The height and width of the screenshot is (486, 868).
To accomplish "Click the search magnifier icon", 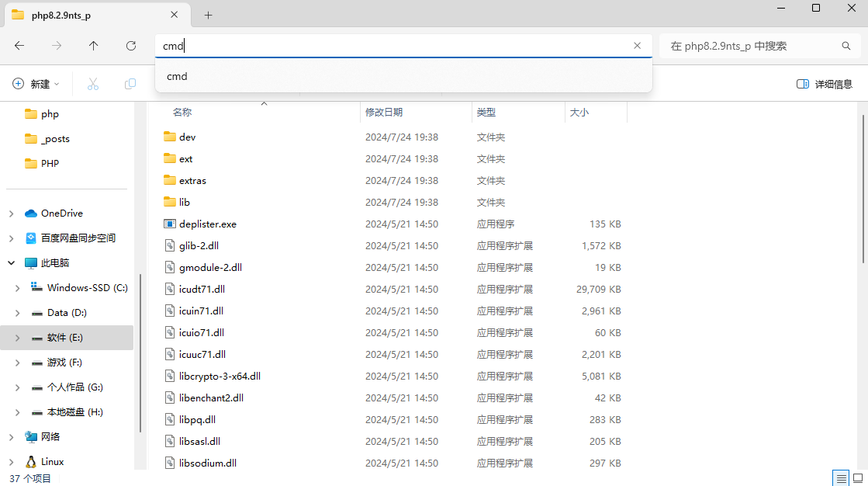I will click(846, 46).
